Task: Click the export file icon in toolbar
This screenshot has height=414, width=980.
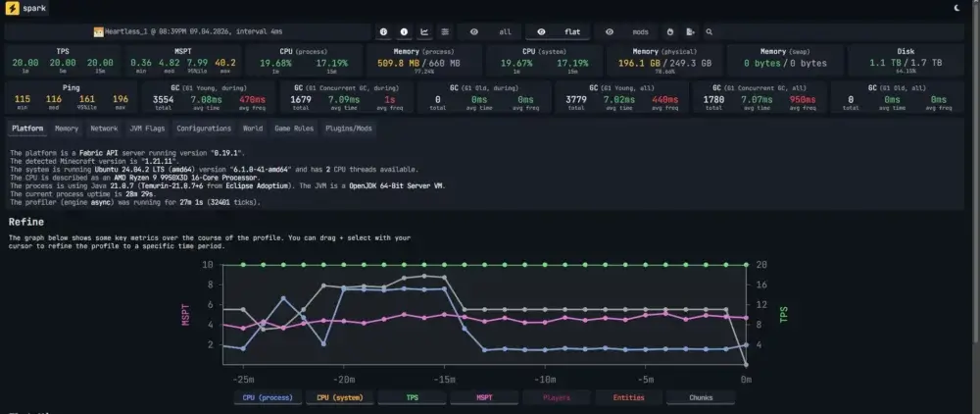Action: [690, 31]
